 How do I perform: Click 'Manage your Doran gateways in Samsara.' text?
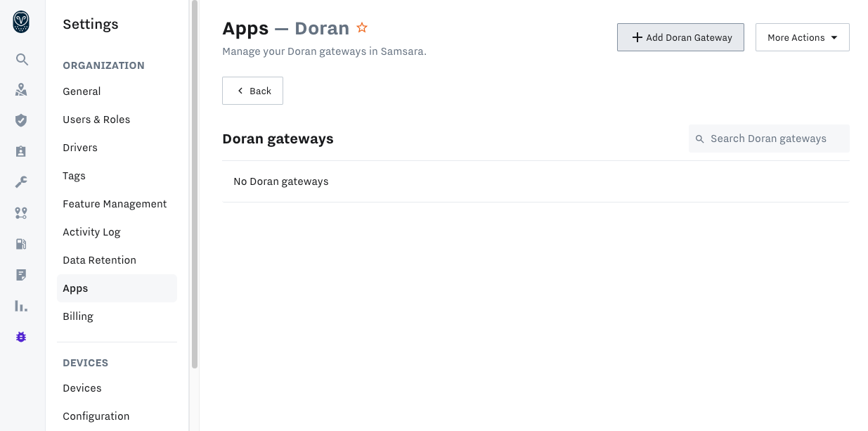pos(324,51)
